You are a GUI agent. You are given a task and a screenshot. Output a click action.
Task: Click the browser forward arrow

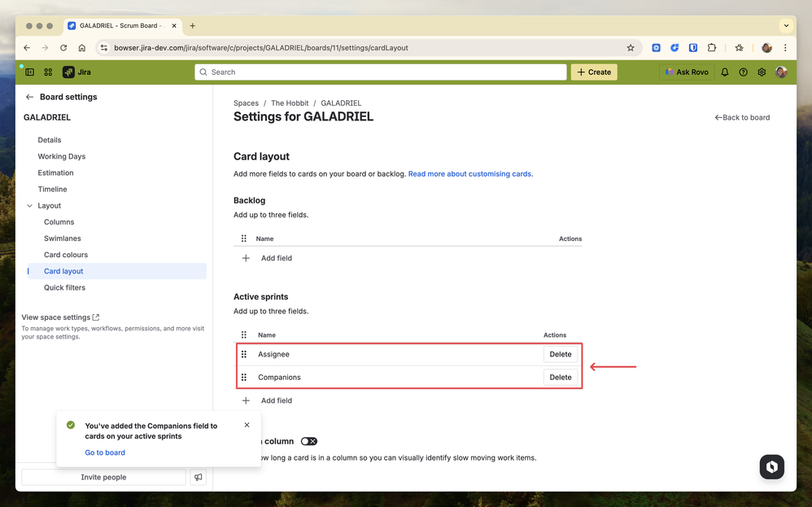tap(45, 48)
